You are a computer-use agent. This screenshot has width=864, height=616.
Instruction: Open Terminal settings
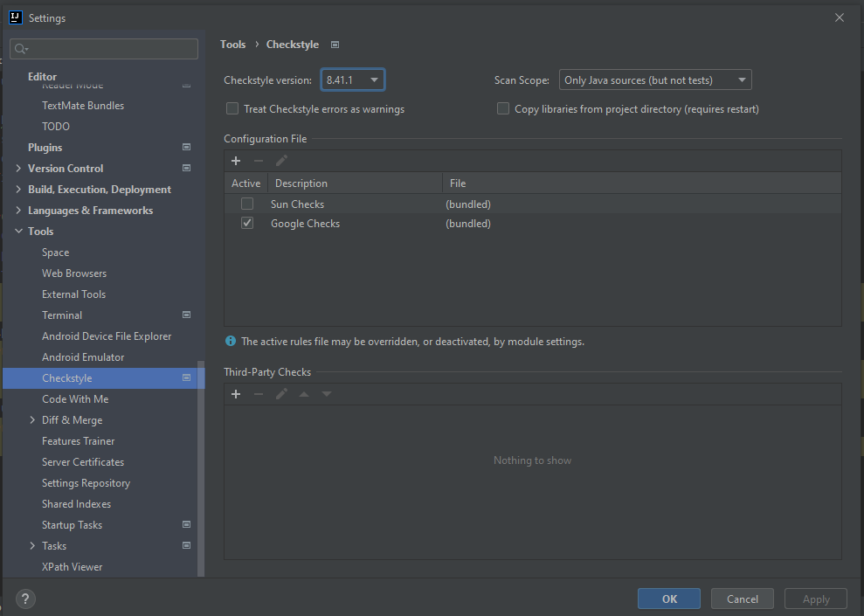pos(62,315)
